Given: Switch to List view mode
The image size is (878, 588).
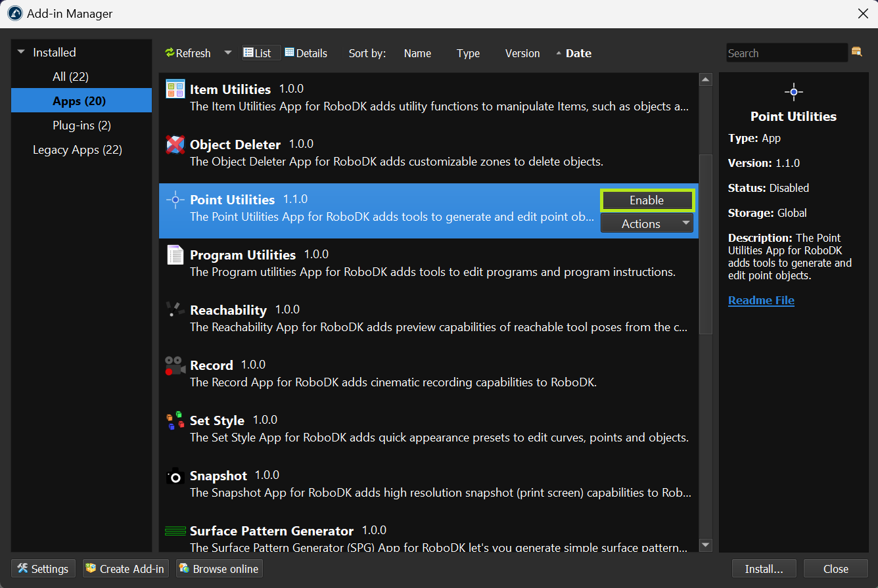Looking at the screenshot, I should [x=257, y=53].
